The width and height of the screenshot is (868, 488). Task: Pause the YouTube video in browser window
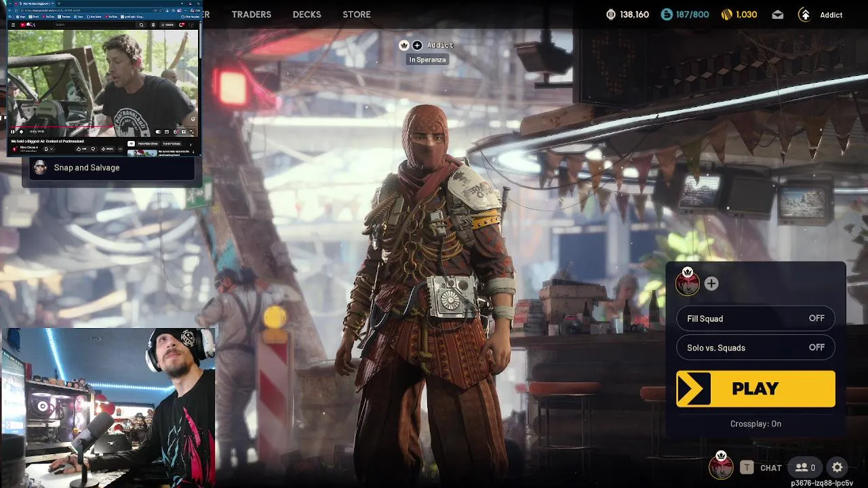12,131
